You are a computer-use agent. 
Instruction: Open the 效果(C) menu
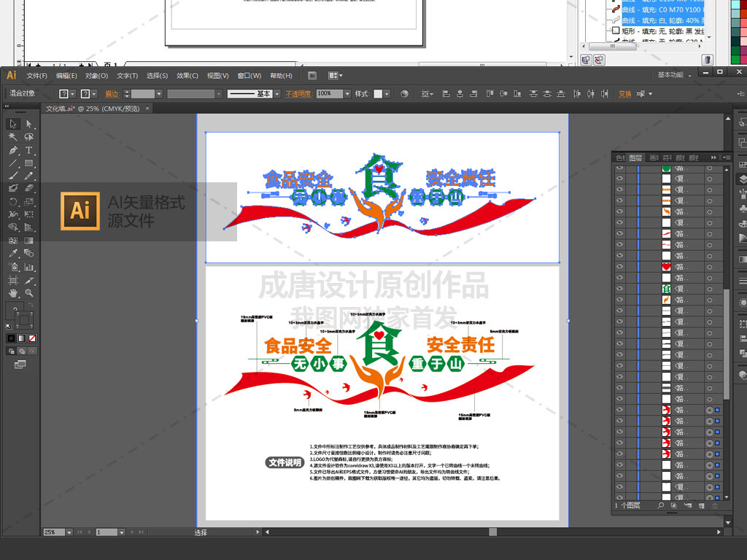[187, 76]
